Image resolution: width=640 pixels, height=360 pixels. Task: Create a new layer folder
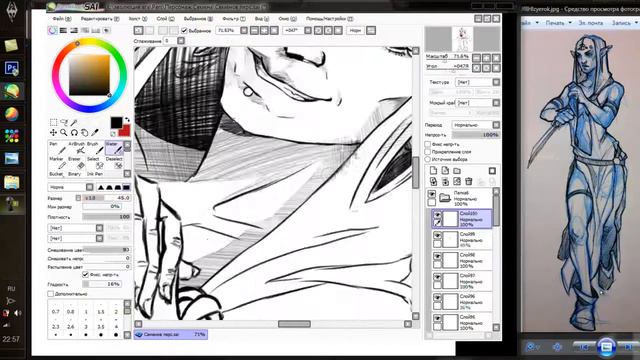(457, 171)
